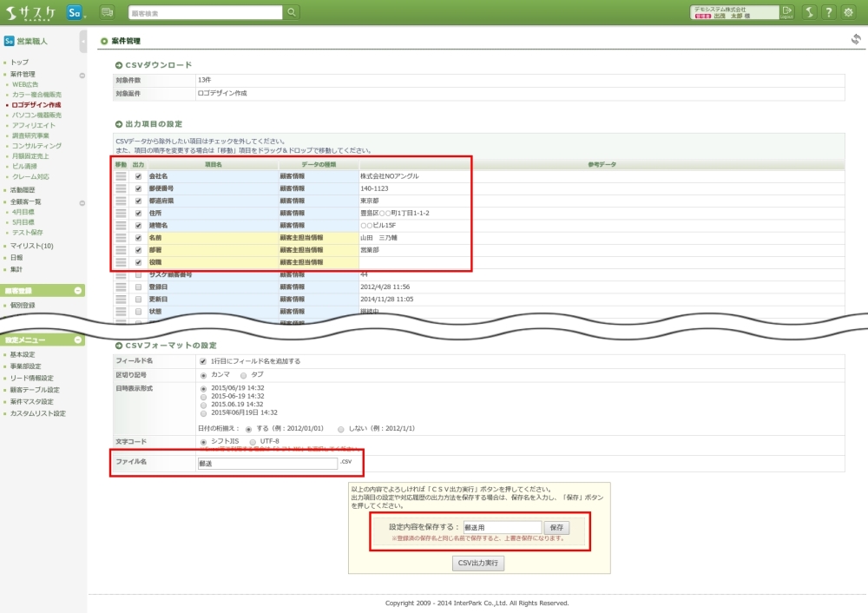
Task: Click the message icon left of search box
Action: coord(108,12)
